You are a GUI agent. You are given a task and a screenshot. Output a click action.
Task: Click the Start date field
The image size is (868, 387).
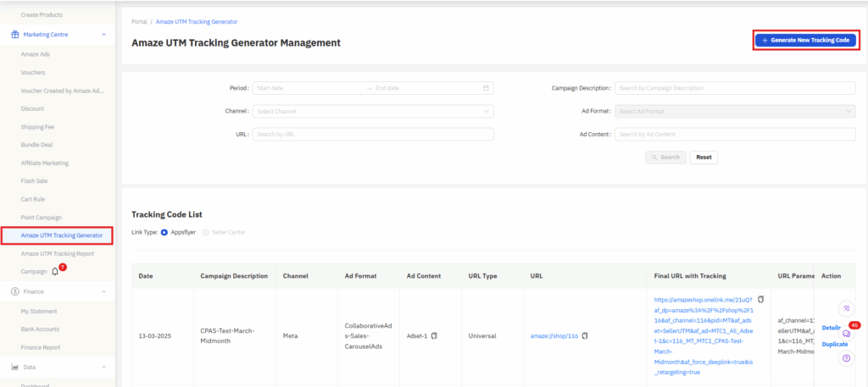(x=309, y=88)
